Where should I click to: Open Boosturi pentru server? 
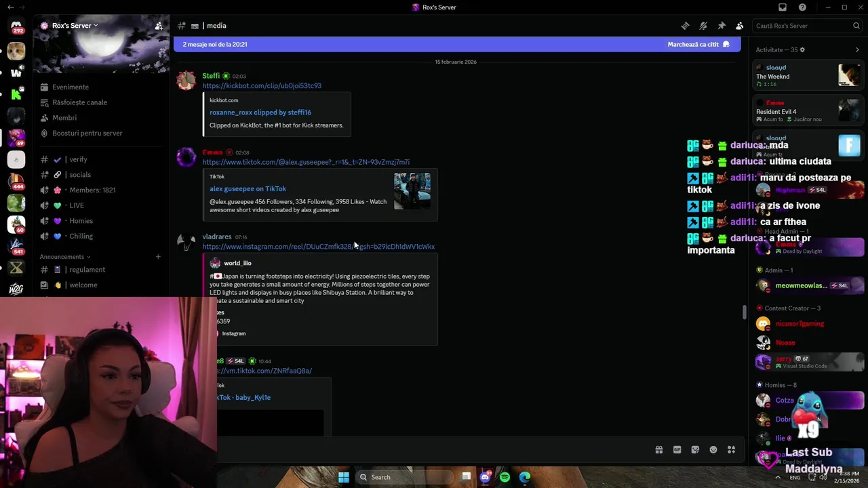pos(102,133)
